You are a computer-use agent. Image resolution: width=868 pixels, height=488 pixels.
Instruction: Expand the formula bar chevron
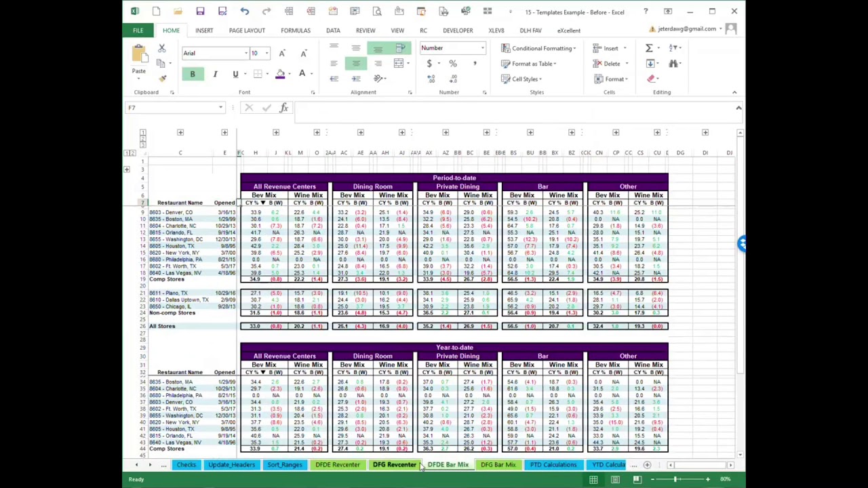[x=738, y=108]
